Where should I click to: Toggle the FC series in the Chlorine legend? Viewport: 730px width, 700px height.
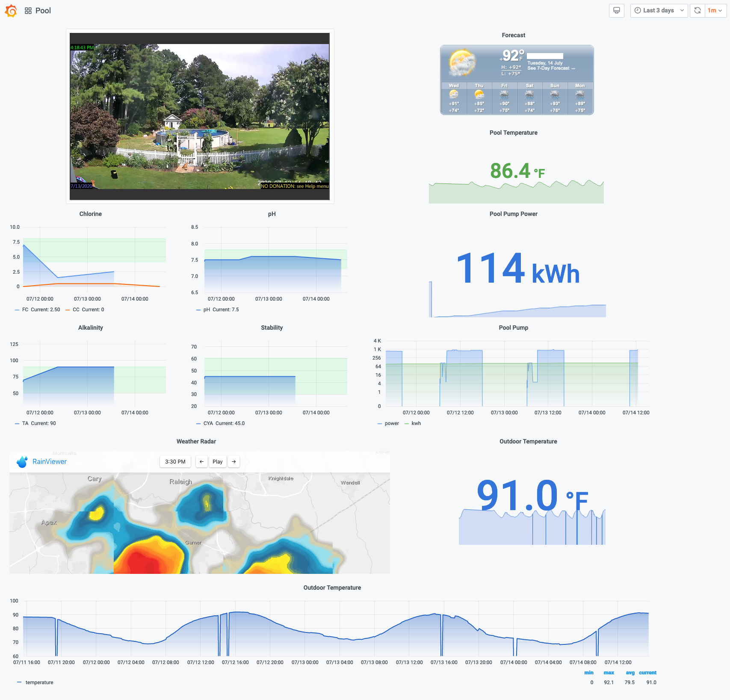[25, 310]
